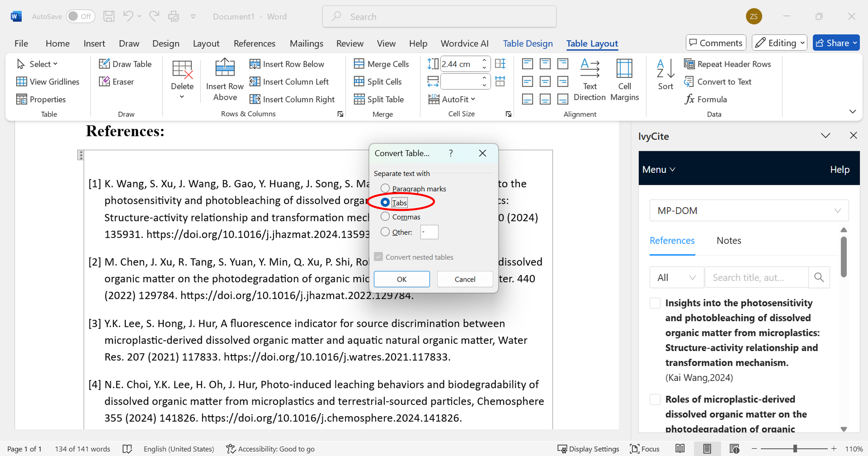Click the Draw Table tool

pyautogui.click(x=125, y=64)
